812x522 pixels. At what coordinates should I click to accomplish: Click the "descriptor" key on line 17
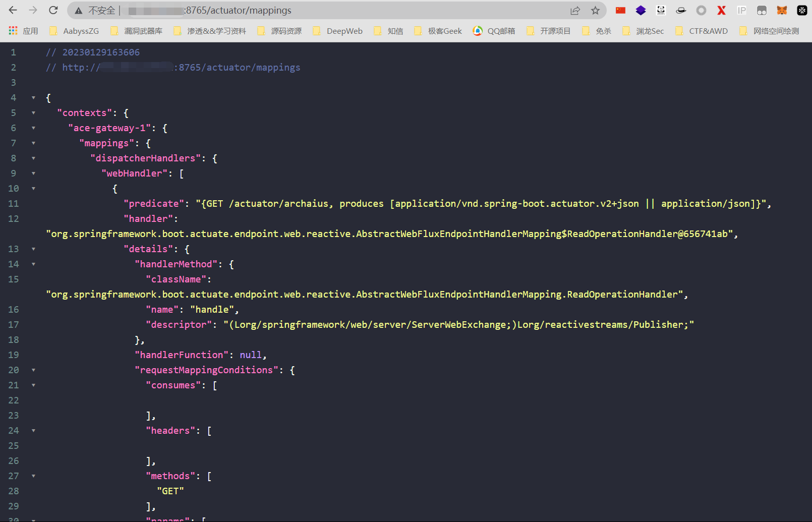[179, 325]
